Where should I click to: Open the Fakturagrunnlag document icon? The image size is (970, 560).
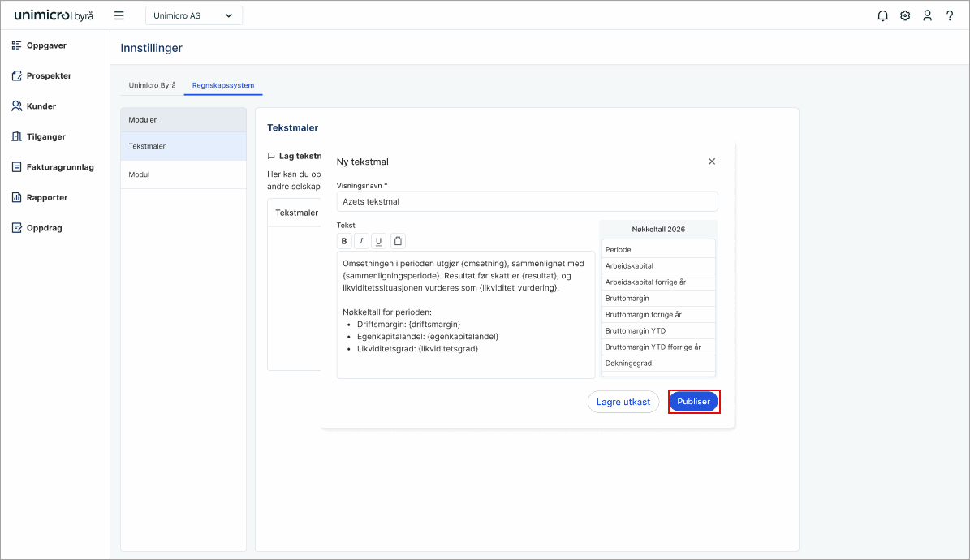17,167
